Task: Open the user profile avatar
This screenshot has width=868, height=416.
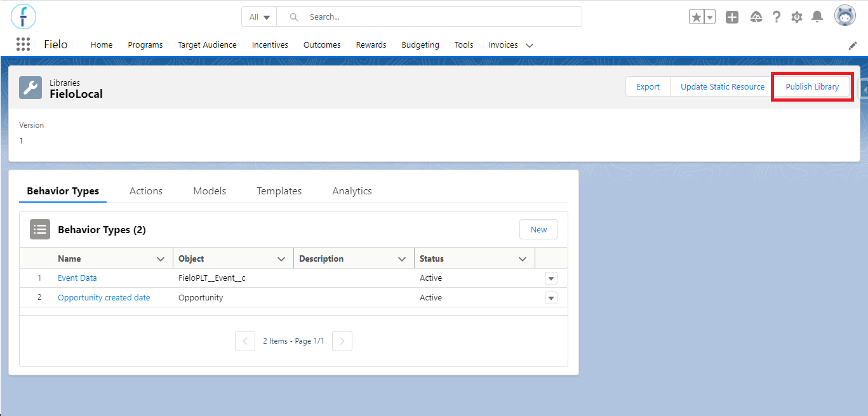Action: tap(845, 17)
